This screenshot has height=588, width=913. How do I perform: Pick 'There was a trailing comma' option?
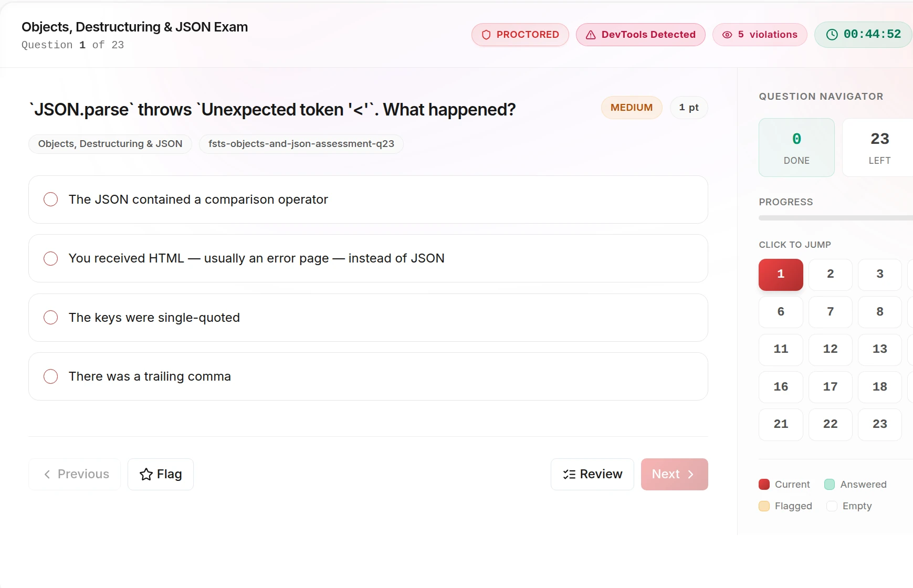point(368,376)
